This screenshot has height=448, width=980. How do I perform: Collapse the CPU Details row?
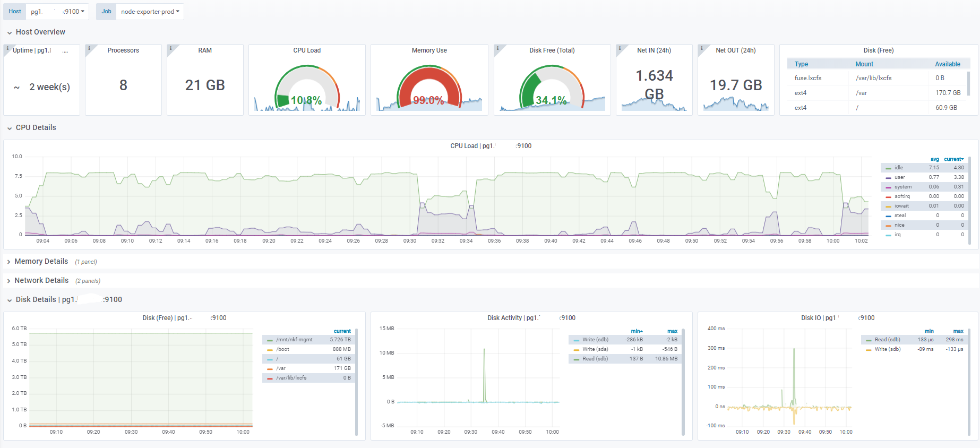(x=36, y=127)
